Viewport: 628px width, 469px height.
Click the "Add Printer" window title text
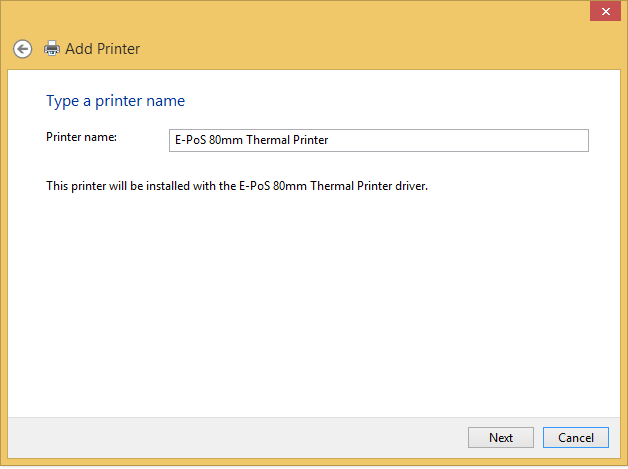102,48
